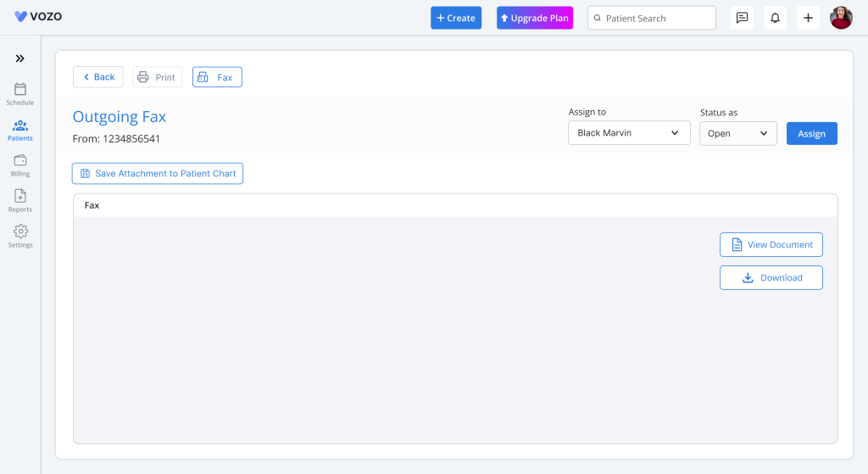Focus the Patient Search field

coord(652,18)
